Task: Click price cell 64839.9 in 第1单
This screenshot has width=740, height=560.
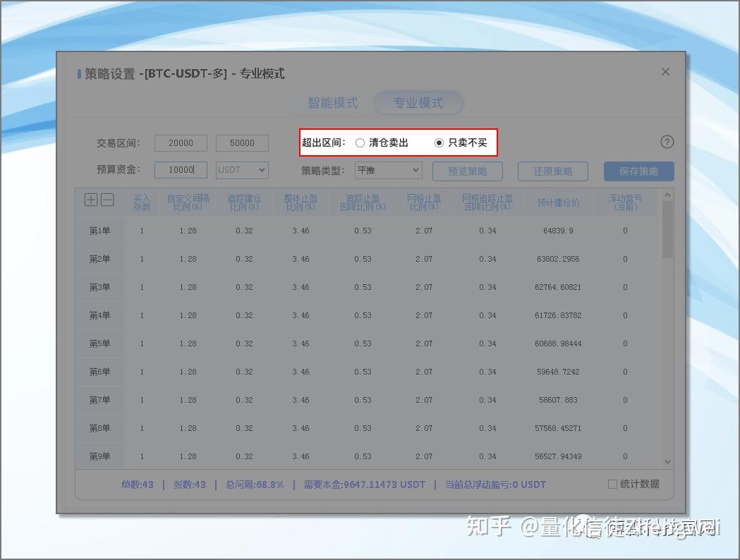Action: (558, 231)
